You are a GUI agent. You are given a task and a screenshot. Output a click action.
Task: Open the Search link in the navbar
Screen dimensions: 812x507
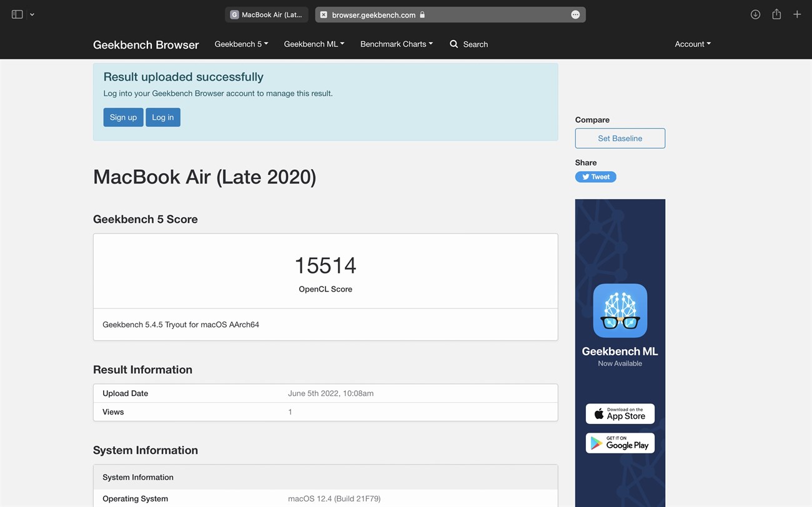click(x=468, y=44)
